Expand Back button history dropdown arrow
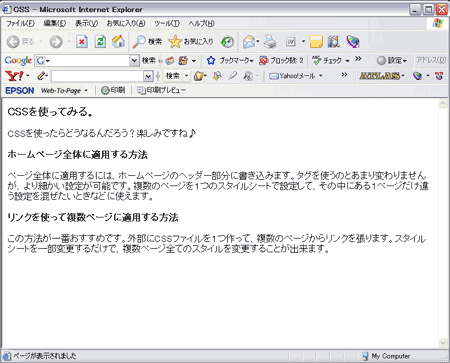Viewport: 450px width, 363px height. coord(41,42)
